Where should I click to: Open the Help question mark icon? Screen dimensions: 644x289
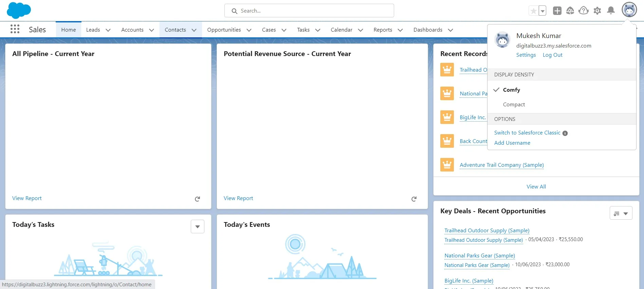coord(584,11)
